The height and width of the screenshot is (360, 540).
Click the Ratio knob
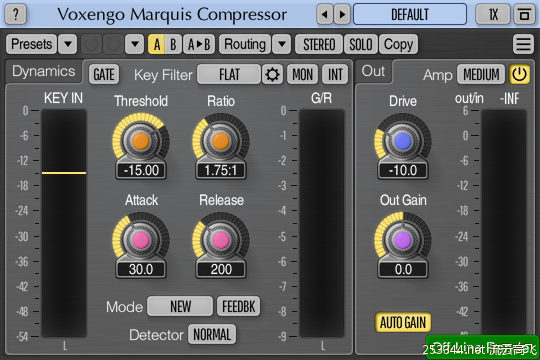[221, 141]
